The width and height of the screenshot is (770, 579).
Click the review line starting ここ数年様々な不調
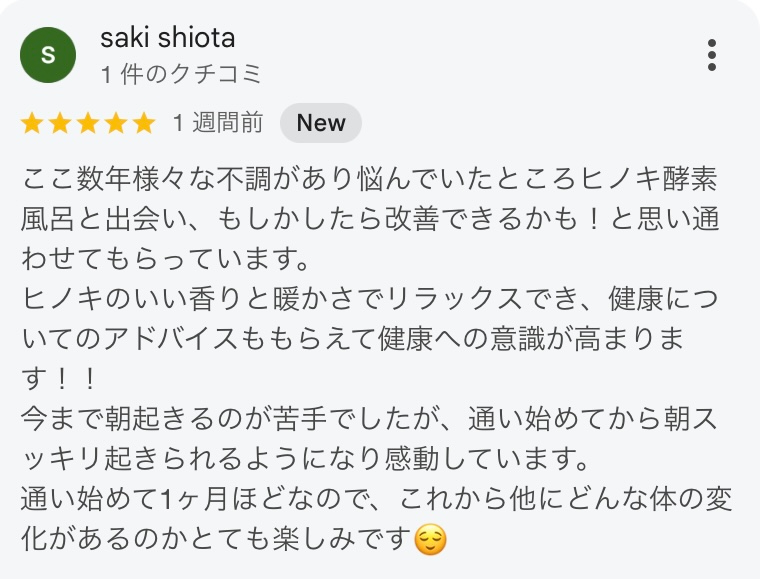369,178
